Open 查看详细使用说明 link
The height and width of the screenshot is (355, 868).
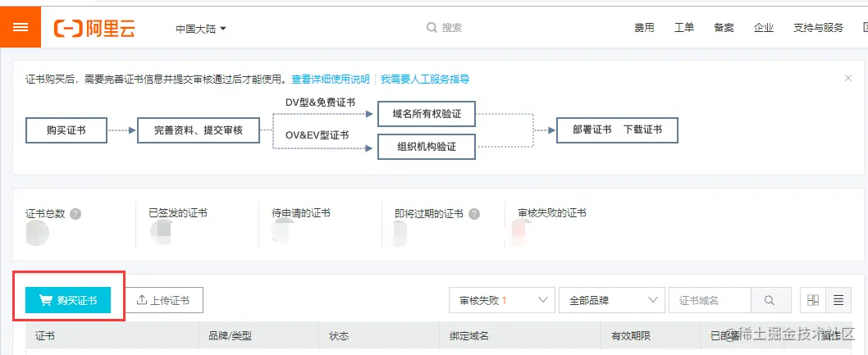[331, 79]
